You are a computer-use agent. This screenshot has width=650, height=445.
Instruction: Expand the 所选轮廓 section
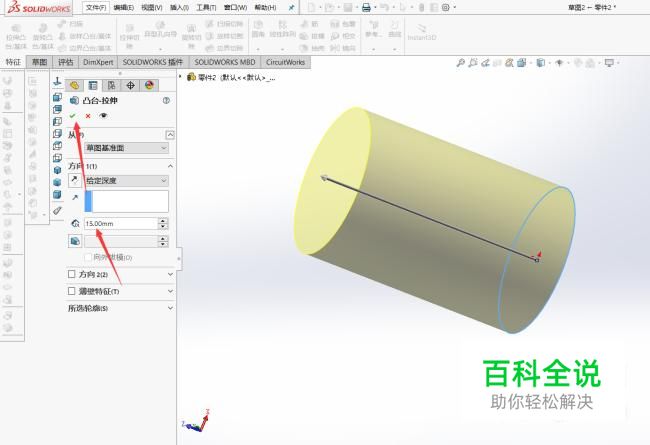170,308
